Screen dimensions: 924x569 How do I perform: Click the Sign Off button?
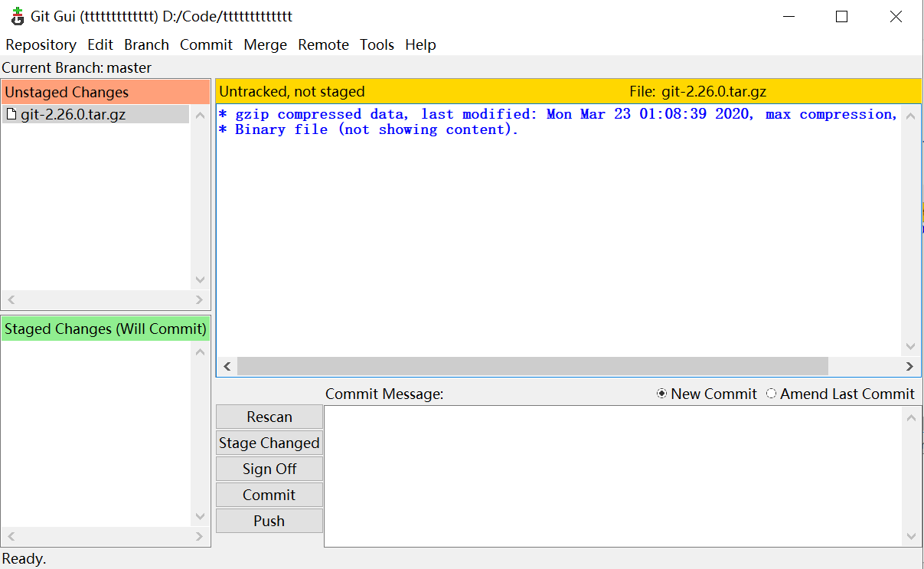[269, 469]
